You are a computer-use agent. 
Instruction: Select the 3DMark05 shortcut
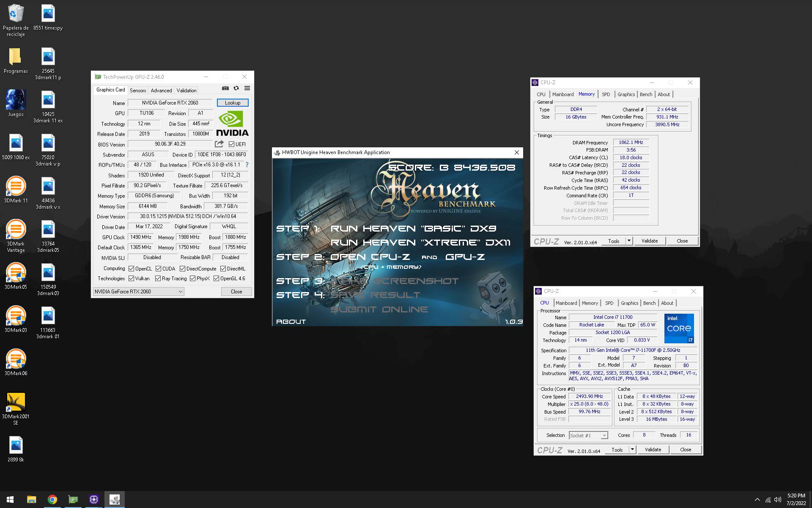(16, 276)
